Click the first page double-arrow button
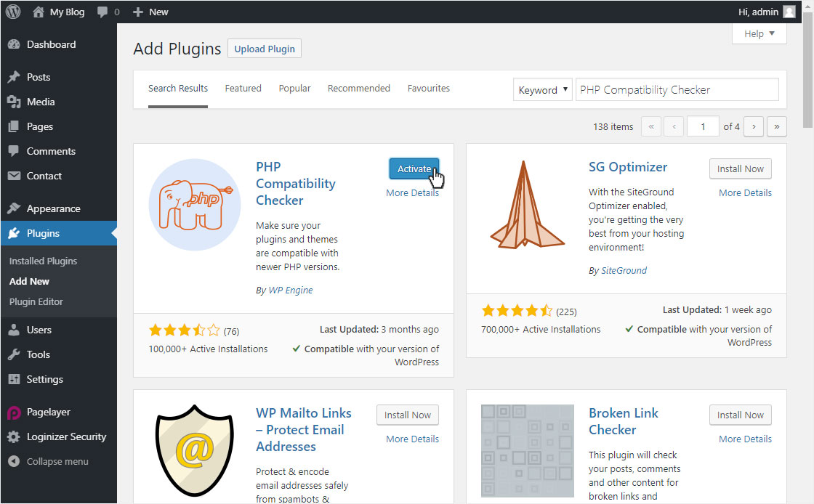 (651, 126)
